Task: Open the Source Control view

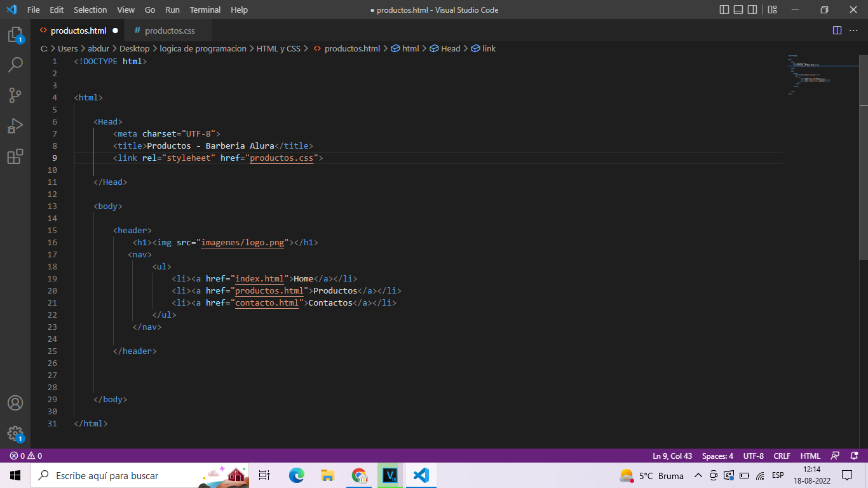Action: pos(15,95)
